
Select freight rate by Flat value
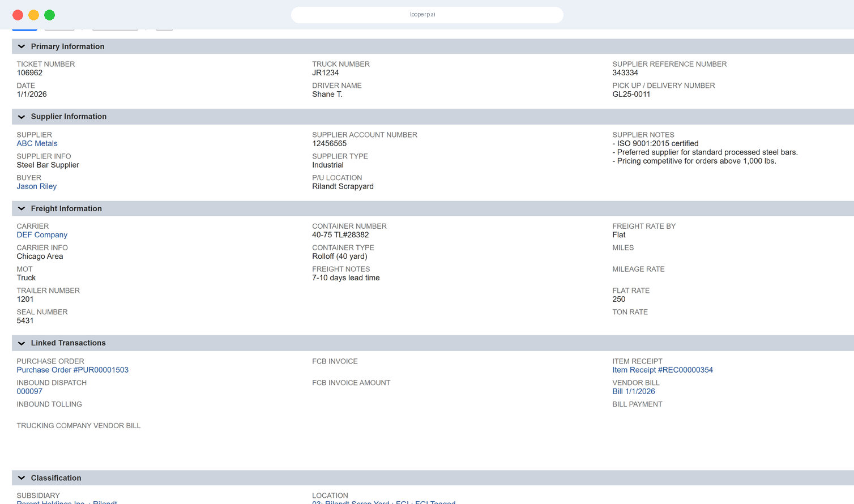pyautogui.click(x=619, y=235)
